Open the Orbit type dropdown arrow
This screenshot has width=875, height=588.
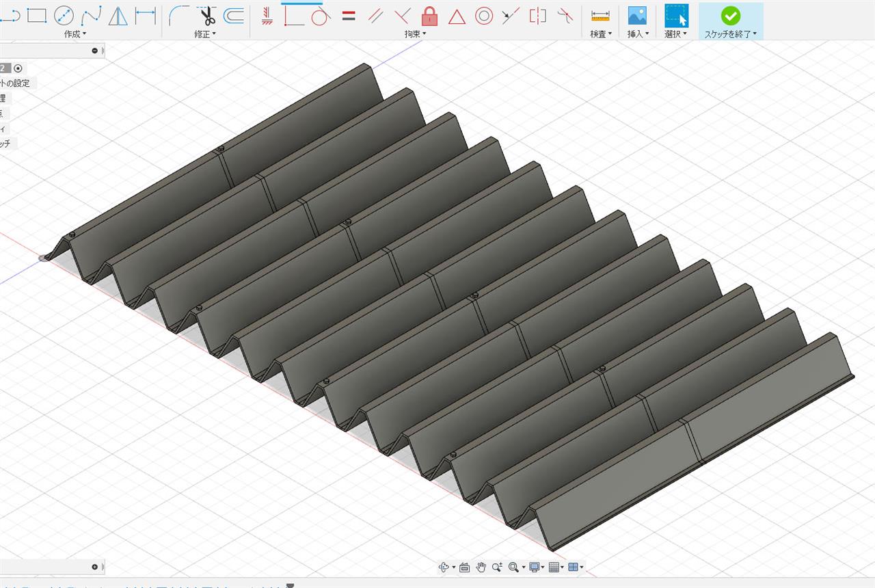[x=453, y=567]
